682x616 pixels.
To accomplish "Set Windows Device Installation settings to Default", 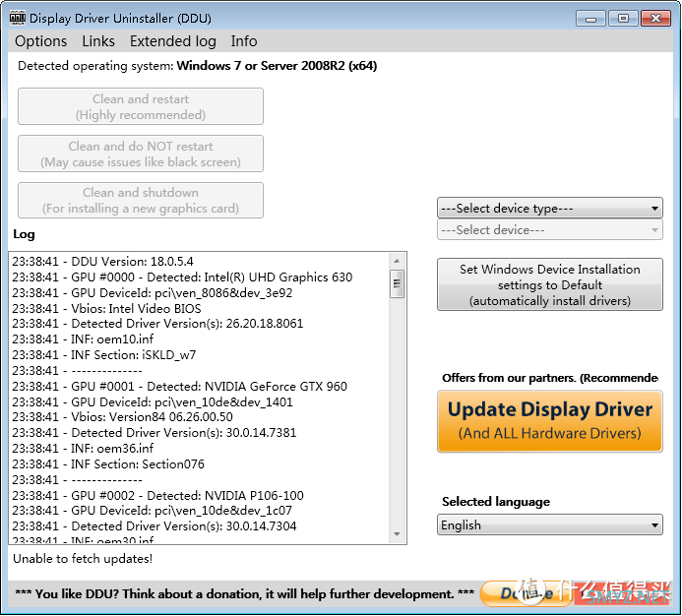I will click(x=550, y=284).
